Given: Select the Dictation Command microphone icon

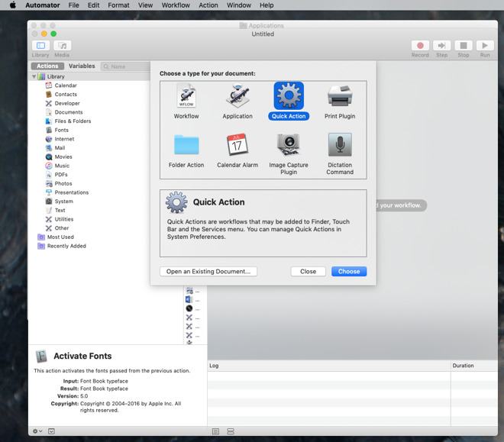Looking at the screenshot, I should click(x=340, y=144).
